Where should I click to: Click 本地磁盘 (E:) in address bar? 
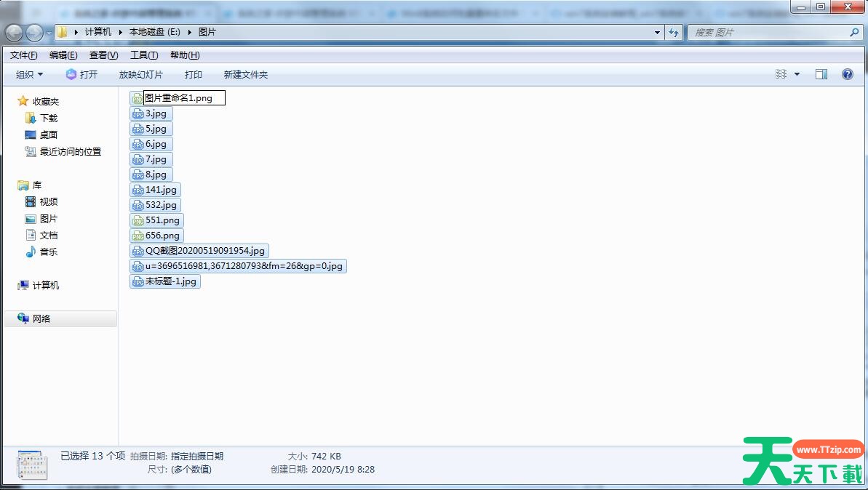click(155, 32)
